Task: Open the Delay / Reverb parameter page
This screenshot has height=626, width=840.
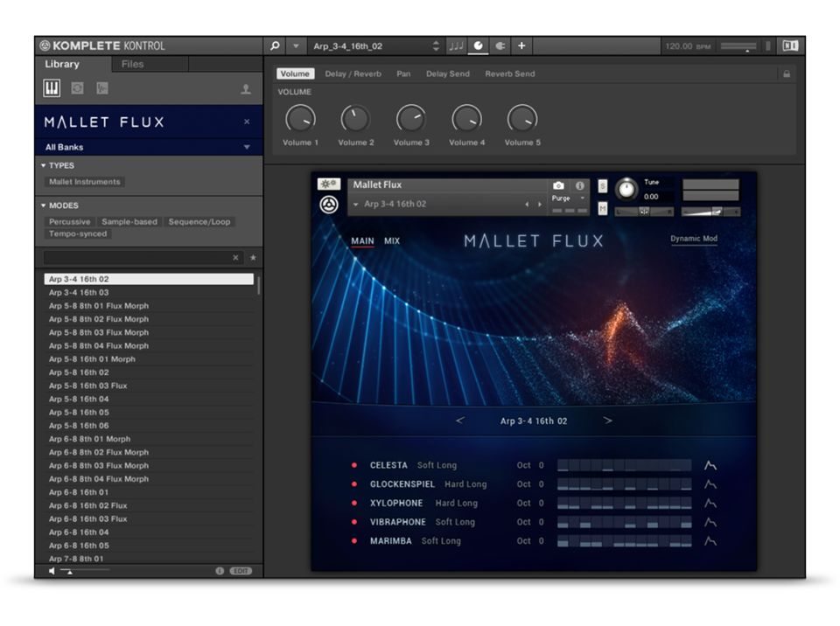Action: (353, 74)
